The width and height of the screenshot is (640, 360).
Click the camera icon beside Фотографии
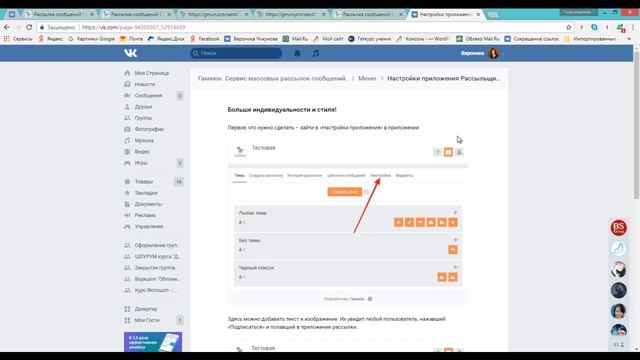tap(127, 129)
